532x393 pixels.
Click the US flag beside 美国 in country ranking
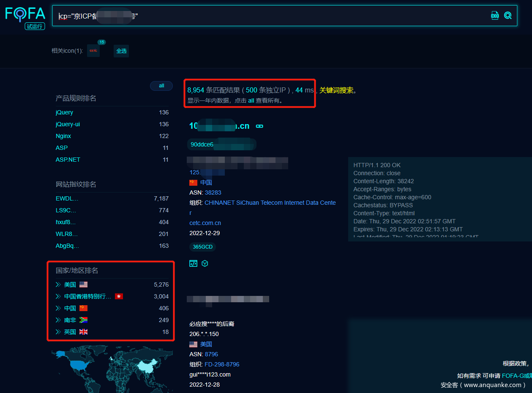(83, 284)
